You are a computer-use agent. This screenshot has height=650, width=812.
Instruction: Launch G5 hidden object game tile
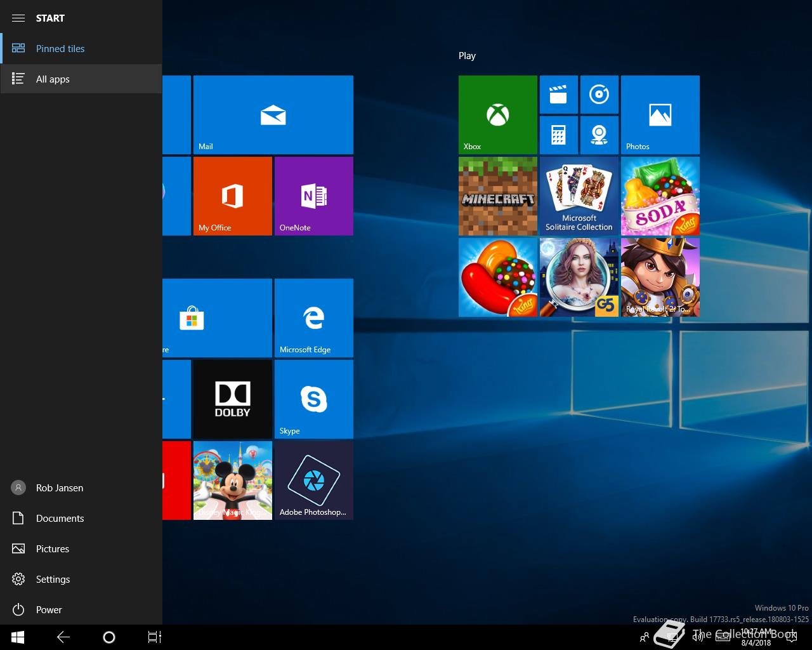[x=579, y=277]
